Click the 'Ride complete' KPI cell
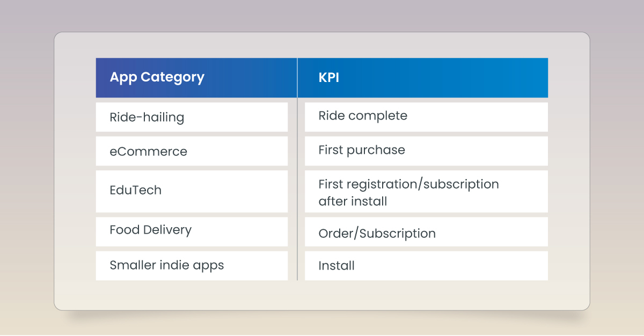The height and width of the screenshot is (336, 644). tap(426, 117)
